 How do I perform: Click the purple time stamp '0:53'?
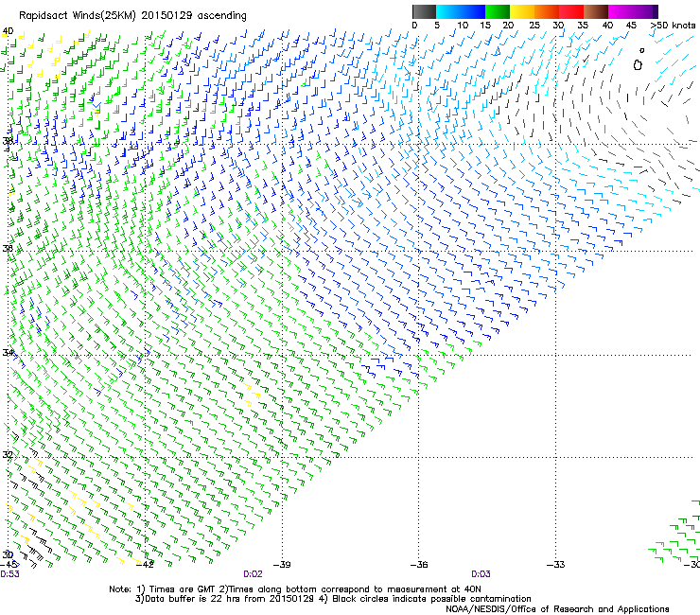click(9, 574)
